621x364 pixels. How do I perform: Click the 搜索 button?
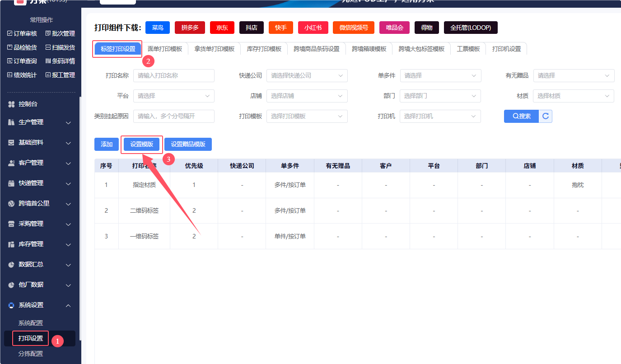[522, 116]
